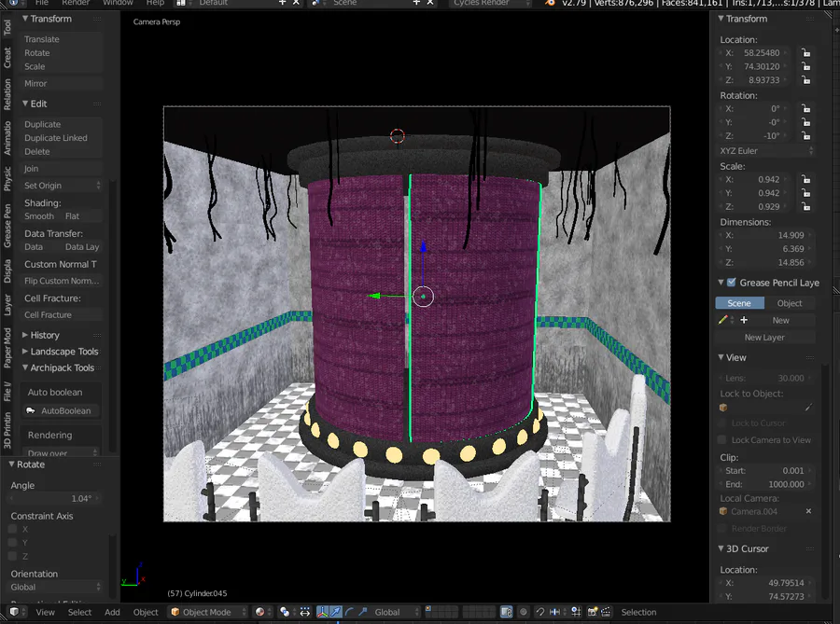
Task: Lock the Location X value
Action: tap(805, 52)
